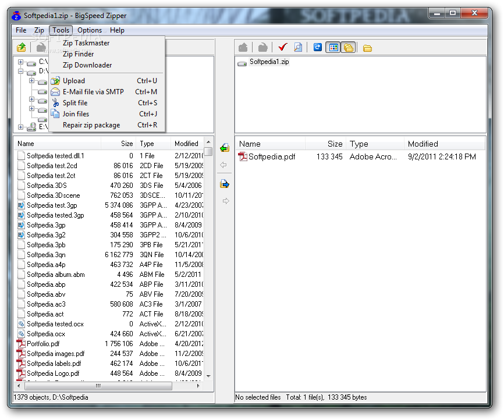Viewport: 504px width, 420px height.
Task: Select Softpedia Logo.pdf file row
Action: 109,373
